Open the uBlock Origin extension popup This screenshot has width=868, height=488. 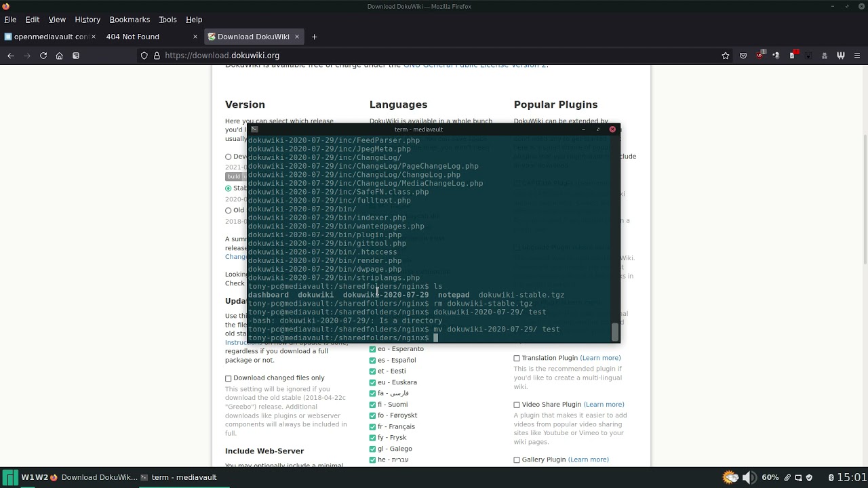(x=760, y=56)
